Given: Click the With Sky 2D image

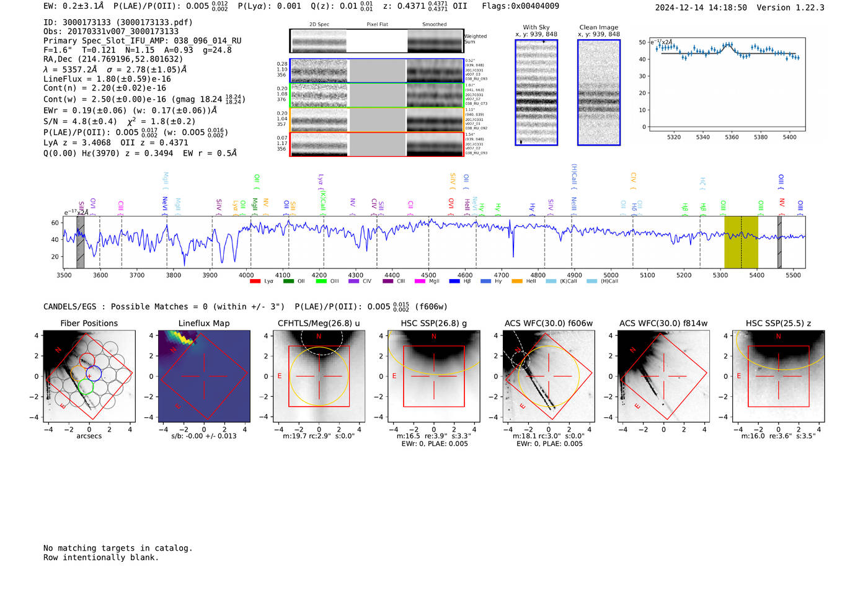Looking at the screenshot, I should 536,92.
